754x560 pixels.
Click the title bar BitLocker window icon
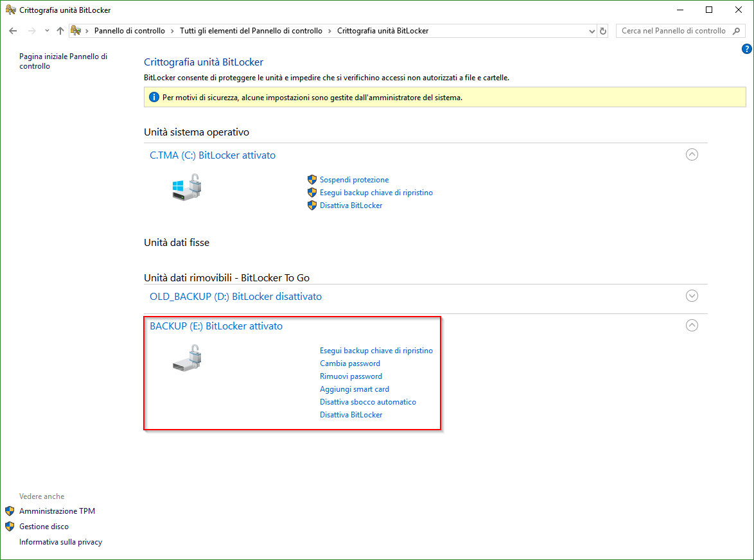pos(10,10)
